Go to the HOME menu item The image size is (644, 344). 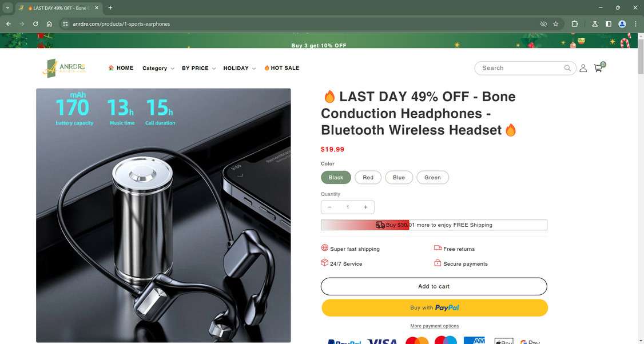121,68
